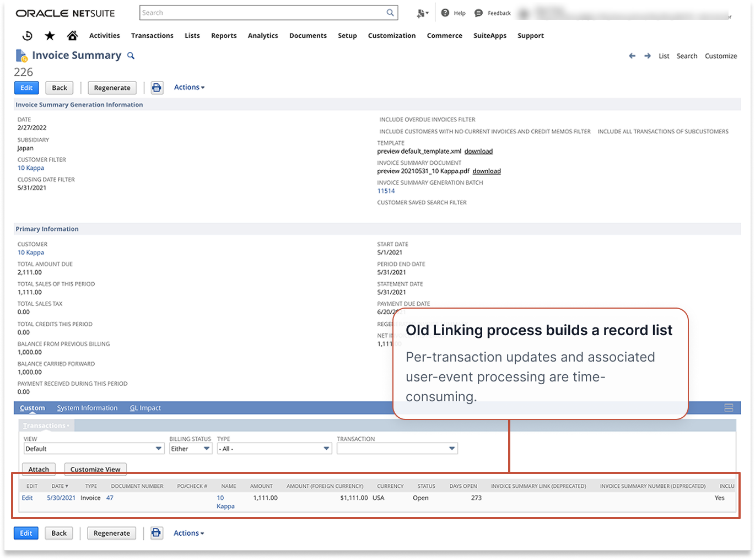Open the SuiteApps menu

click(490, 36)
